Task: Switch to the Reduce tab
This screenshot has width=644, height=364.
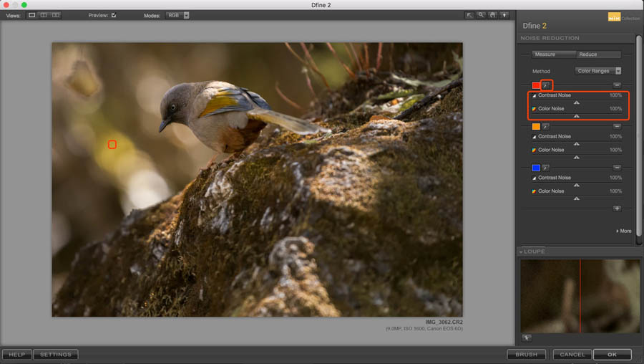Action: coord(599,54)
